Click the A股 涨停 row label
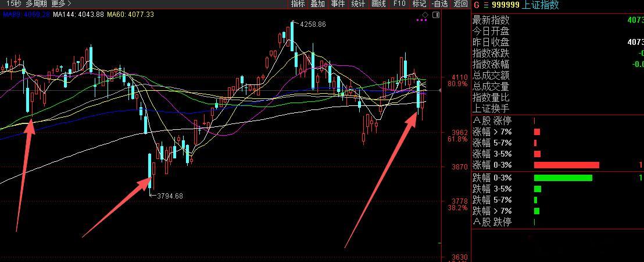The image size is (644, 262). [492, 121]
